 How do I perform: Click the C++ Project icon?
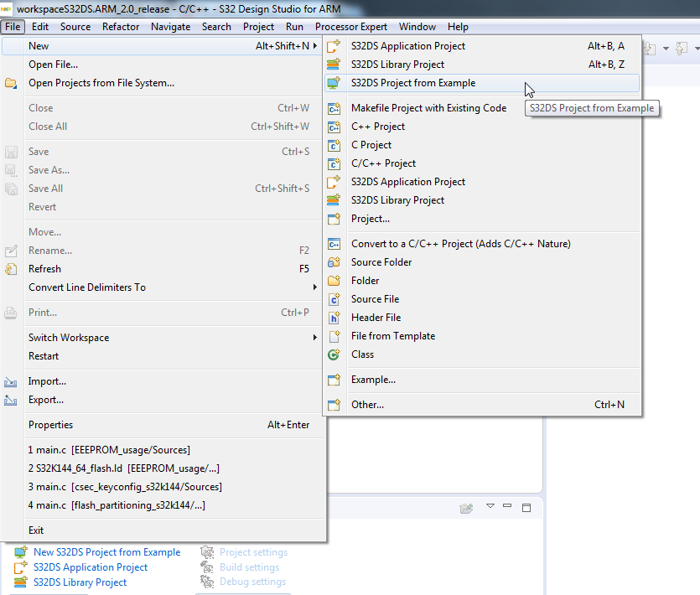tap(334, 127)
